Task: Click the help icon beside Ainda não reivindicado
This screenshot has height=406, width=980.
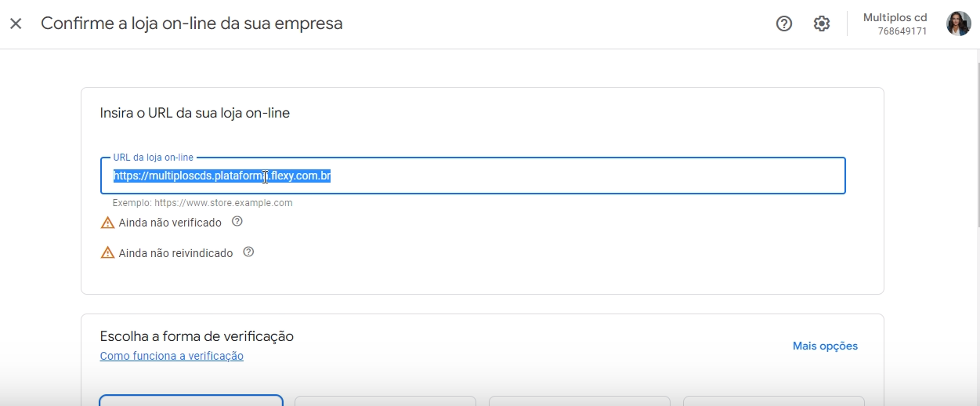Action: tap(248, 252)
